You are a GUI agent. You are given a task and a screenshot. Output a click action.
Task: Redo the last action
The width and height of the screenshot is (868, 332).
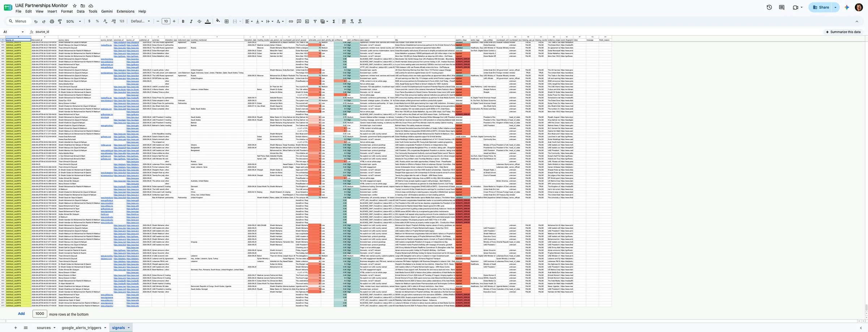[x=44, y=21]
